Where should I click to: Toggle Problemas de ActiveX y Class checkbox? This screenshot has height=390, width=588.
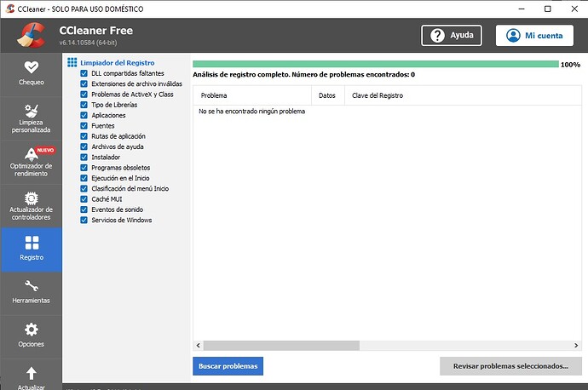coord(84,95)
